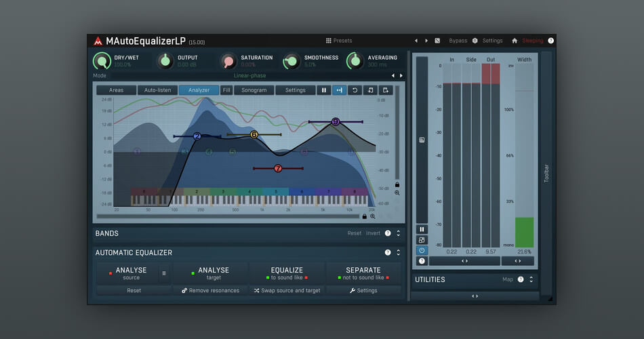This screenshot has height=339, width=644.
Task: Open plugin help question mark in title bar
Action: (550, 41)
